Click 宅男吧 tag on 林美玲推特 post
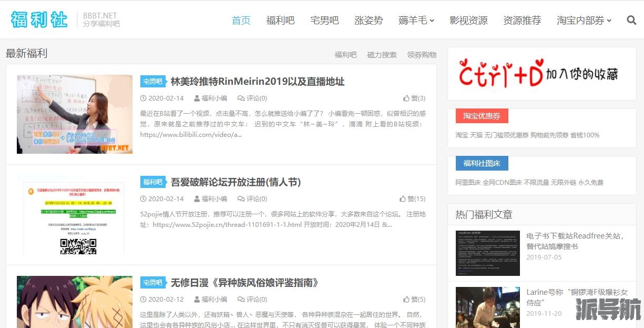This screenshot has width=644, height=328. click(x=153, y=82)
